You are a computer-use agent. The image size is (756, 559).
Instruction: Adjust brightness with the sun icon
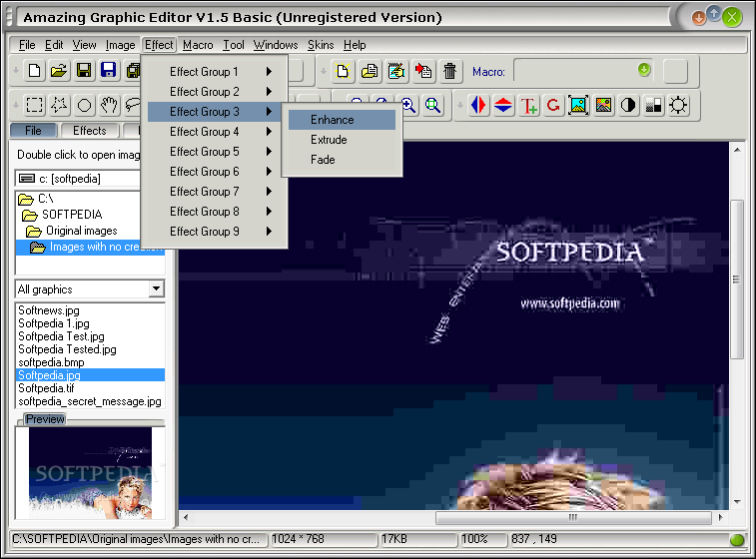[678, 105]
